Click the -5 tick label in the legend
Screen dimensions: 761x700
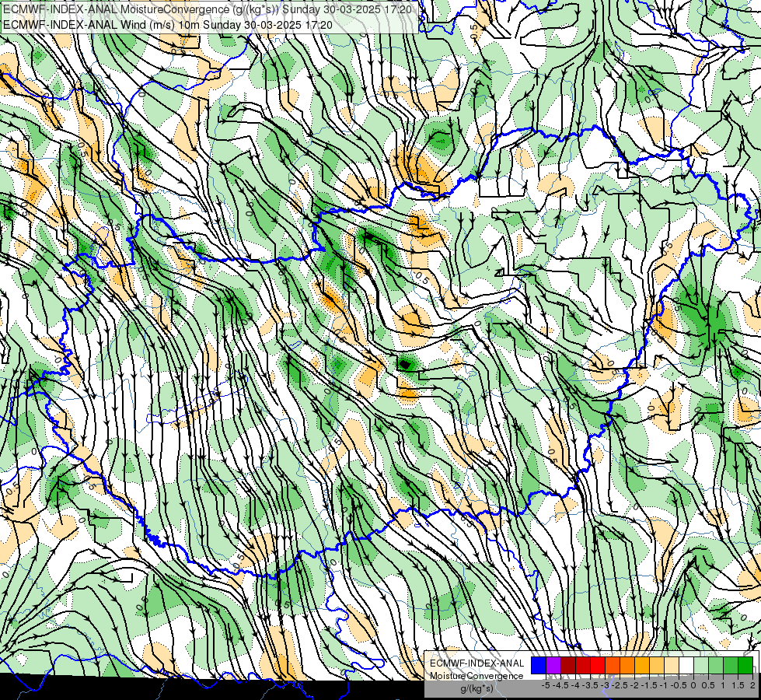click(546, 685)
